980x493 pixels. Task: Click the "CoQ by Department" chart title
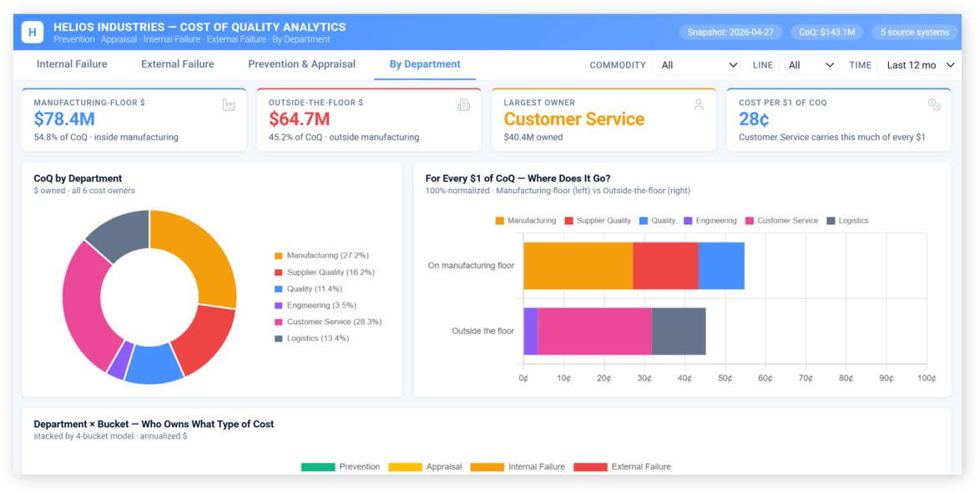[78, 178]
